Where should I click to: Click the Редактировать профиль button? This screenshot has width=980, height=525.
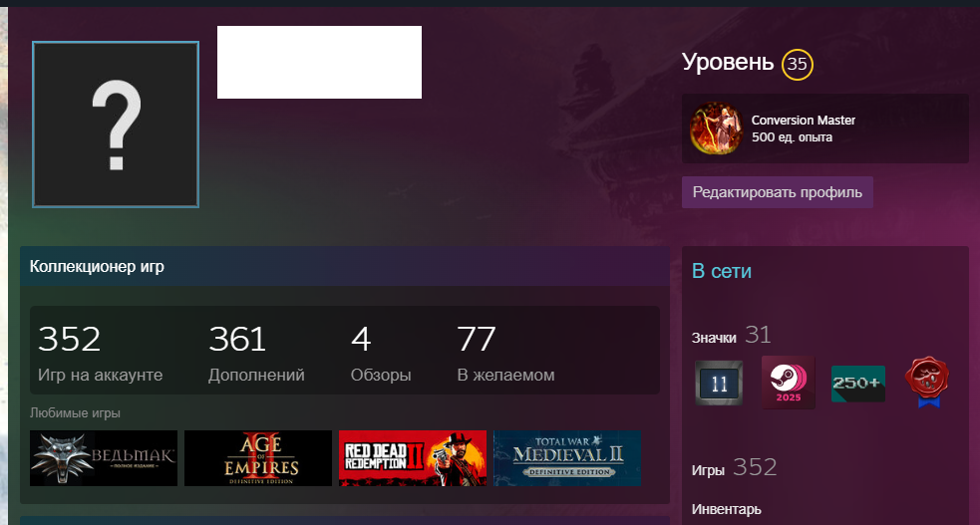[x=777, y=192]
